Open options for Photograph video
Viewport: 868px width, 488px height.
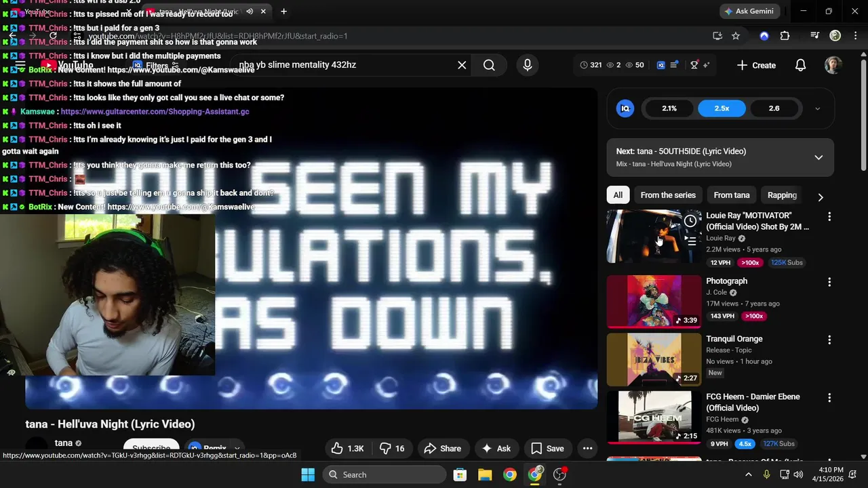829,282
